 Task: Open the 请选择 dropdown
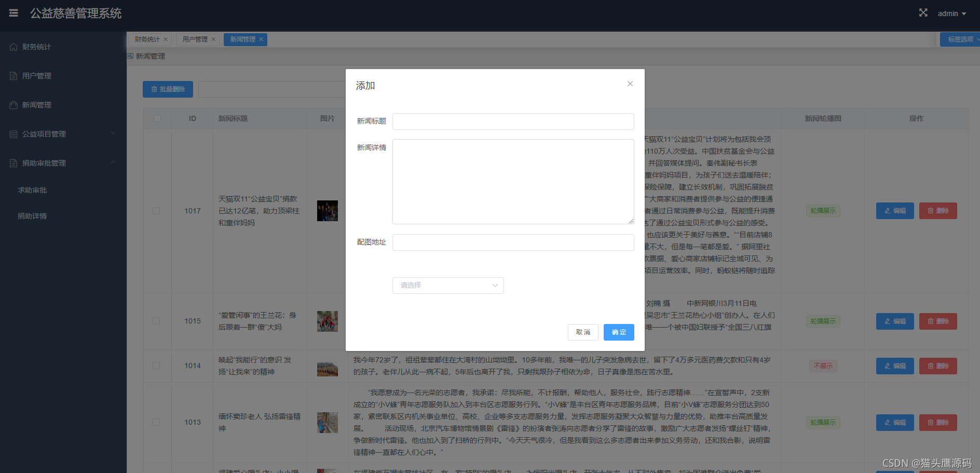[448, 286]
